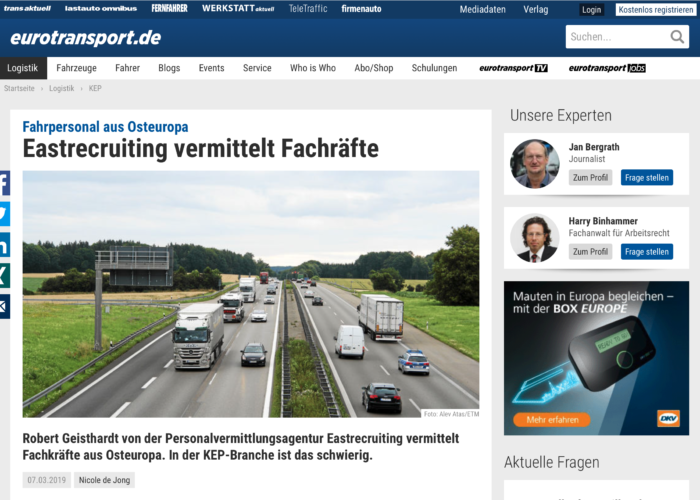This screenshot has width=700, height=500.
Task: Focus the Suchen search field
Action: [618, 37]
